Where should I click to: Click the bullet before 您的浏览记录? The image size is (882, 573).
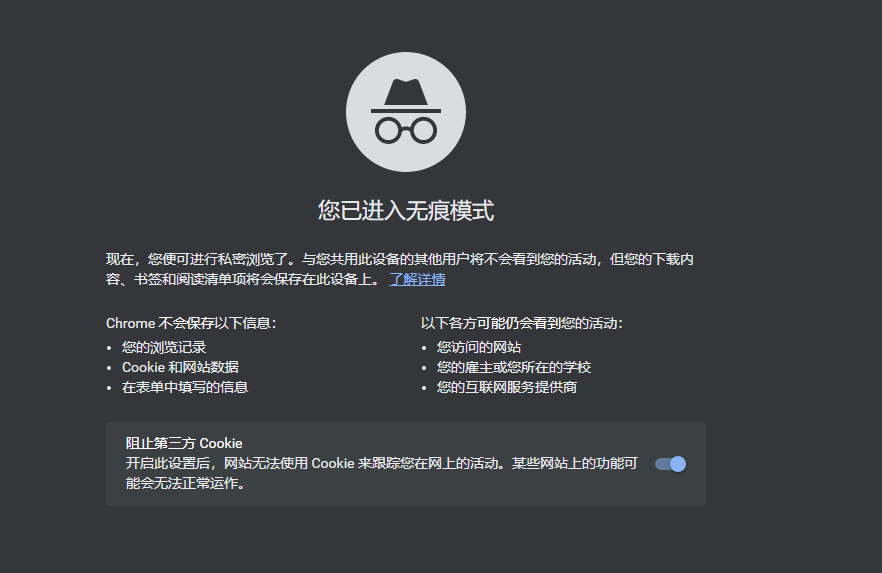click(x=110, y=348)
